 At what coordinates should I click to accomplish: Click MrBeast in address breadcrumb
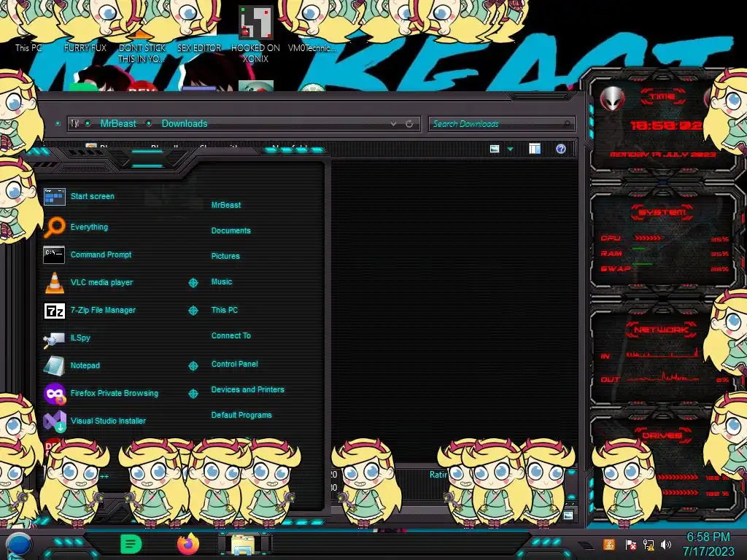[118, 123]
